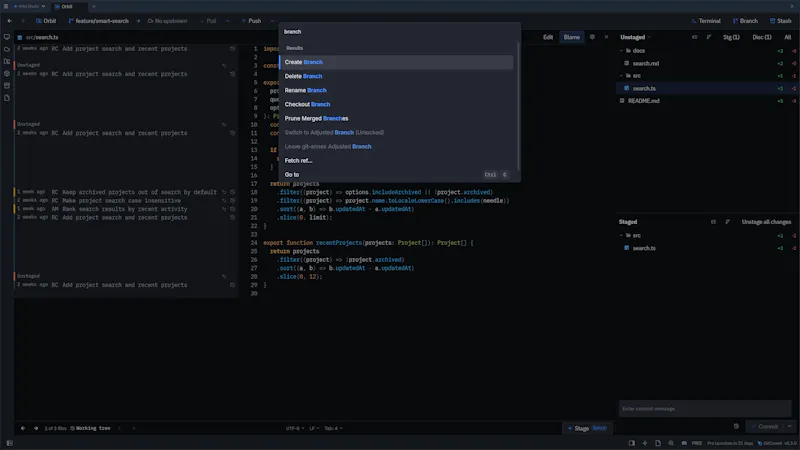Click the cloud icon in the left sidebar
Viewport: 800px width, 450px height.
click(x=7, y=49)
